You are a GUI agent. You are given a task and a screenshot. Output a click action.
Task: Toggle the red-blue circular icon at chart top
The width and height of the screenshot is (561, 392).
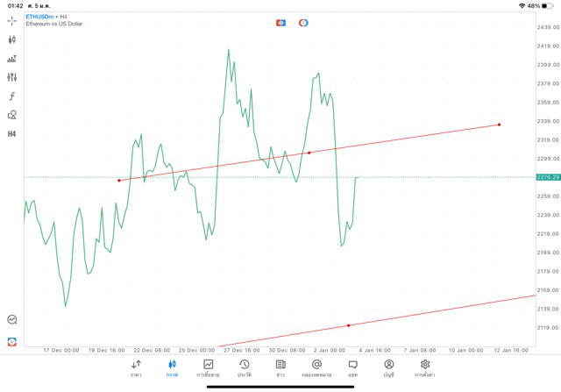coord(303,23)
